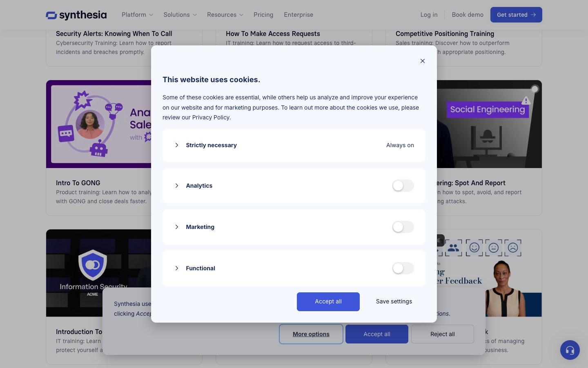This screenshot has width=588, height=368.
Task: Open the headset support chat button
Action: tap(570, 350)
